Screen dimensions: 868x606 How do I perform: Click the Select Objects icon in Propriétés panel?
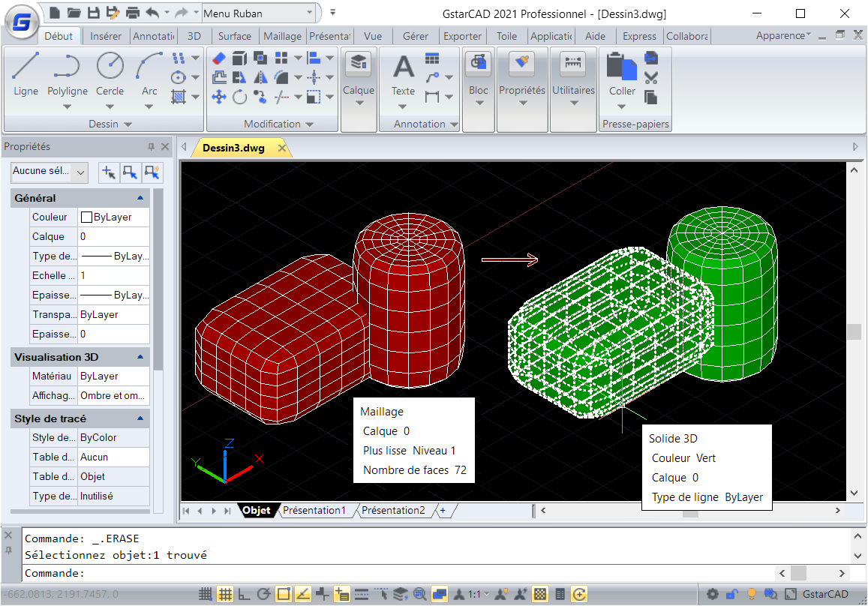[131, 172]
